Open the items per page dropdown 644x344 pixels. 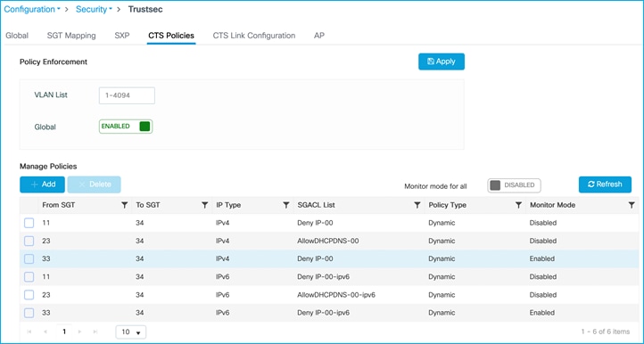(x=131, y=332)
